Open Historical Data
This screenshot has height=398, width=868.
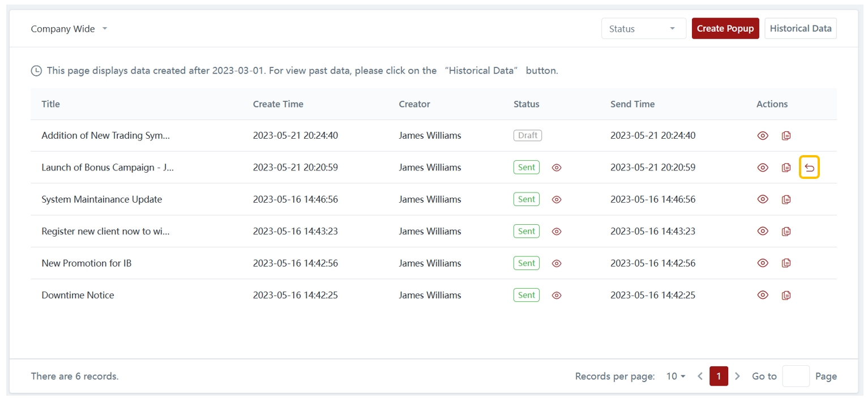(800, 28)
